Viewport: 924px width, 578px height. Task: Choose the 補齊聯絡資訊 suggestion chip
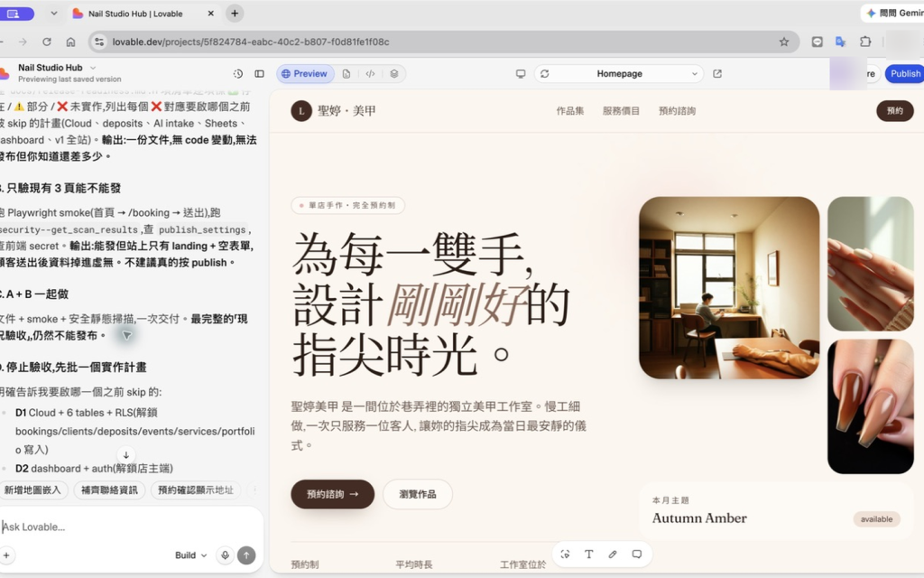coord(109,490)
